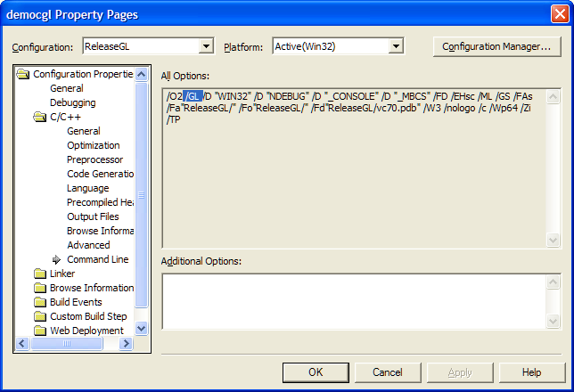574x392 pixels.
Task: Select the Preprocessor tree item
Action: click(94, 159)
